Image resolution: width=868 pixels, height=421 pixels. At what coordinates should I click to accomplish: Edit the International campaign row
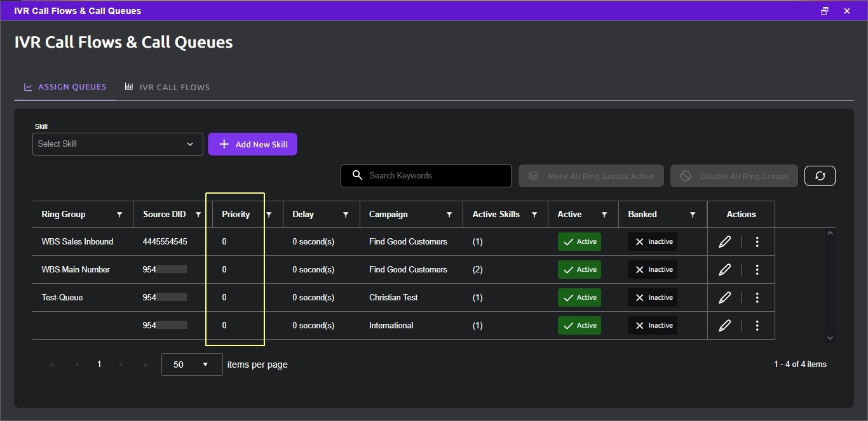(x=724, y=326)
